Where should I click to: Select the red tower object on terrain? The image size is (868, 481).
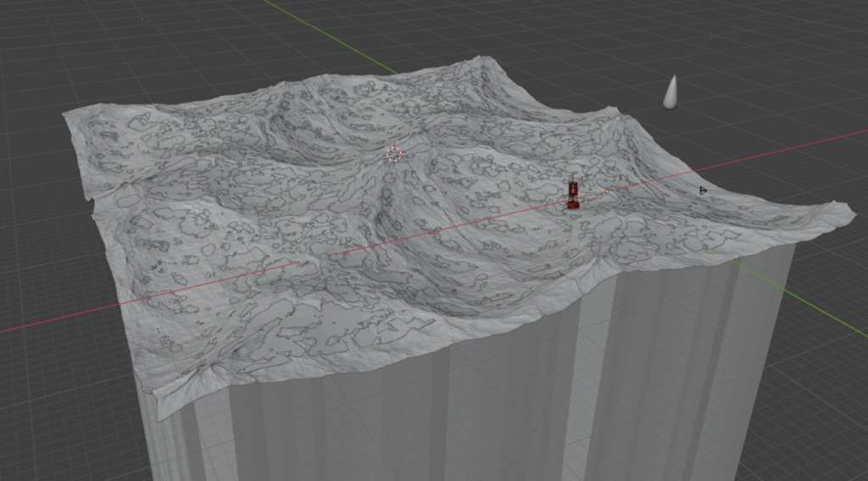(x=573, y=195)
